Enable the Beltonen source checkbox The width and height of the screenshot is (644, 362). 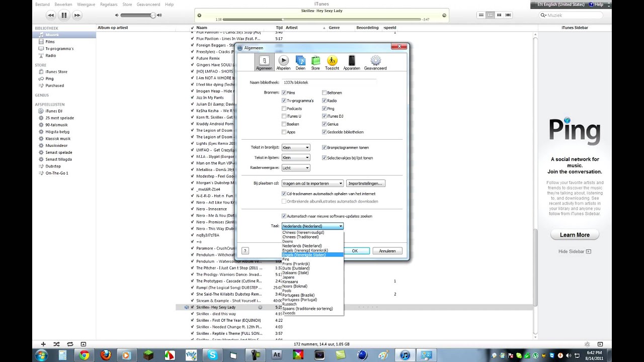[x=324, y=93]
